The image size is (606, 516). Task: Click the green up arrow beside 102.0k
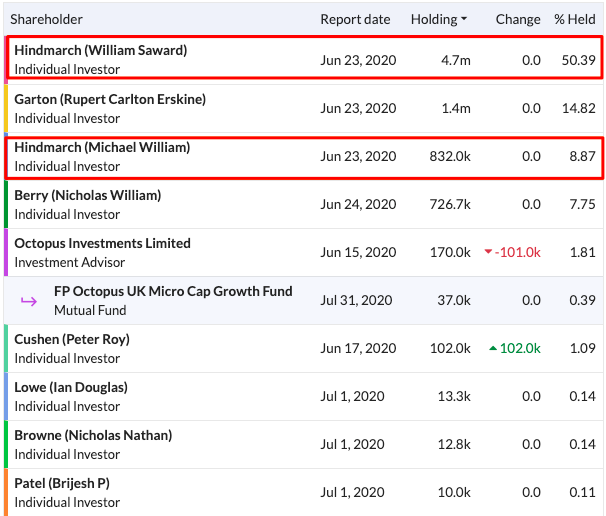tap(493, 348)
